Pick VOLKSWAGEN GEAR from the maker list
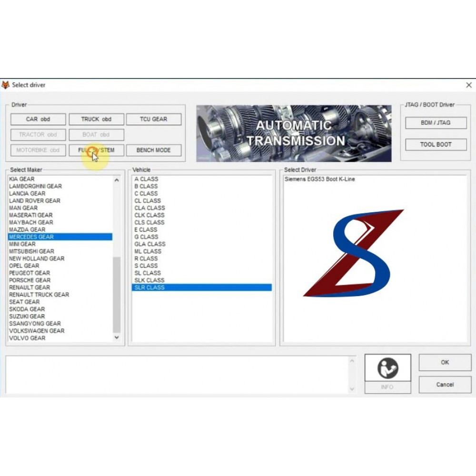This screenshot has width=476, height=476. (37, 331)
